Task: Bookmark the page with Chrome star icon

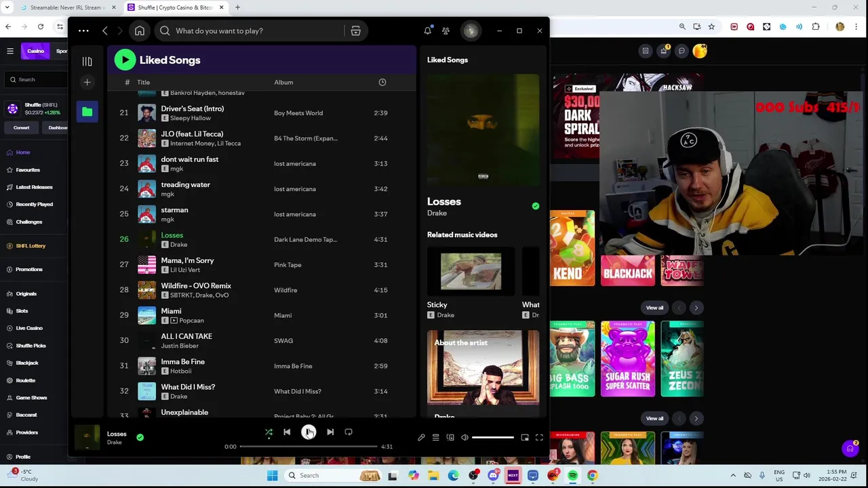Action: coord(711,26)
